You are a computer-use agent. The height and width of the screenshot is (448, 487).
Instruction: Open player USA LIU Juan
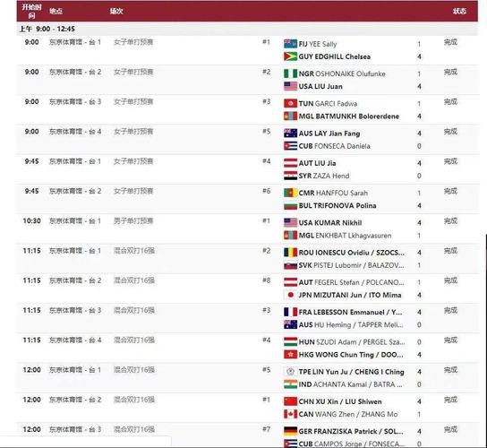pyautogui.click(x=320, y=86)
